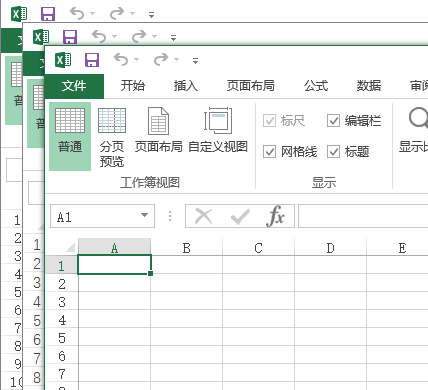
Task: Open 自定义视图 custom views
Action: pos(218,130)
